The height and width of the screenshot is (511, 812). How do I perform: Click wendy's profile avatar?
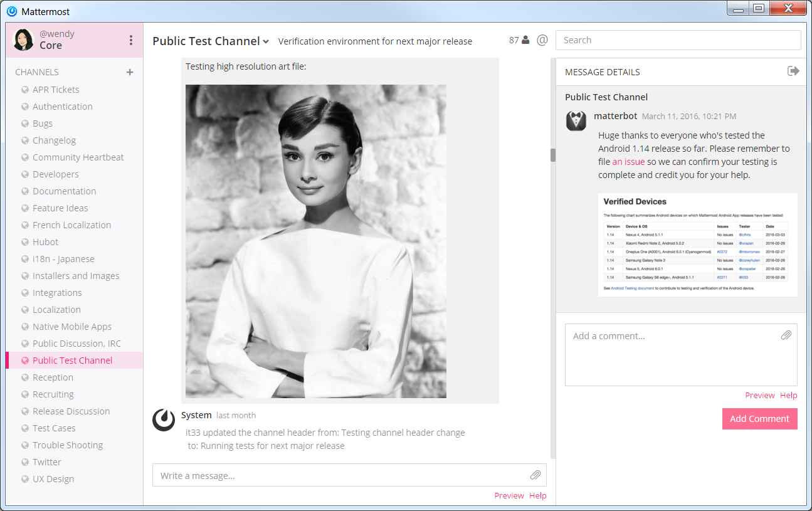point(24,40)
